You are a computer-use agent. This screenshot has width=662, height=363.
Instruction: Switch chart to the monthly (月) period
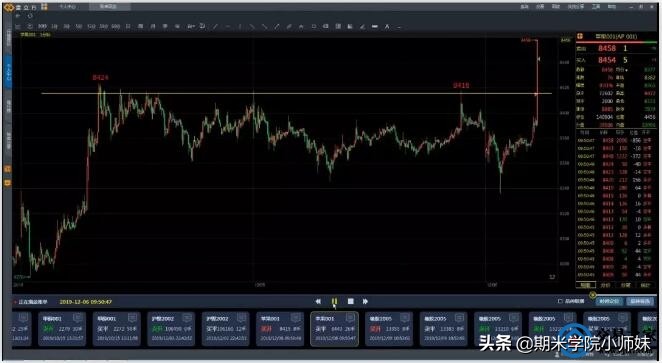(x=153, y=26)
